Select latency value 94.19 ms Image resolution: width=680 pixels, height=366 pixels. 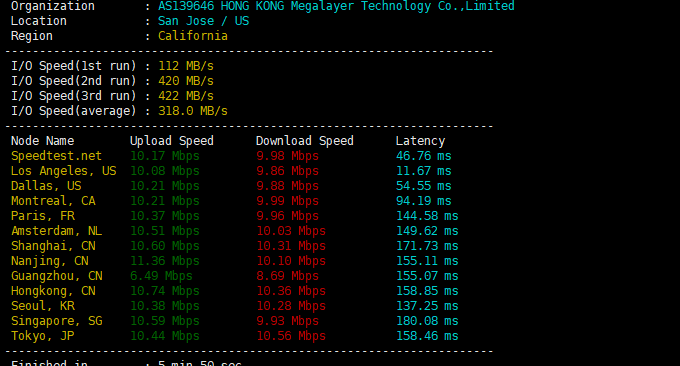click(x=424, y=201)
